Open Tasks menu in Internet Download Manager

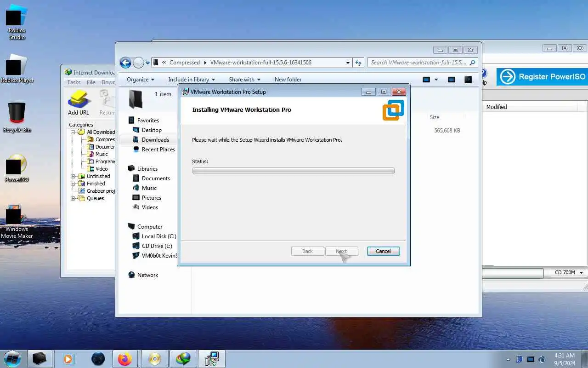coord(74,82)
